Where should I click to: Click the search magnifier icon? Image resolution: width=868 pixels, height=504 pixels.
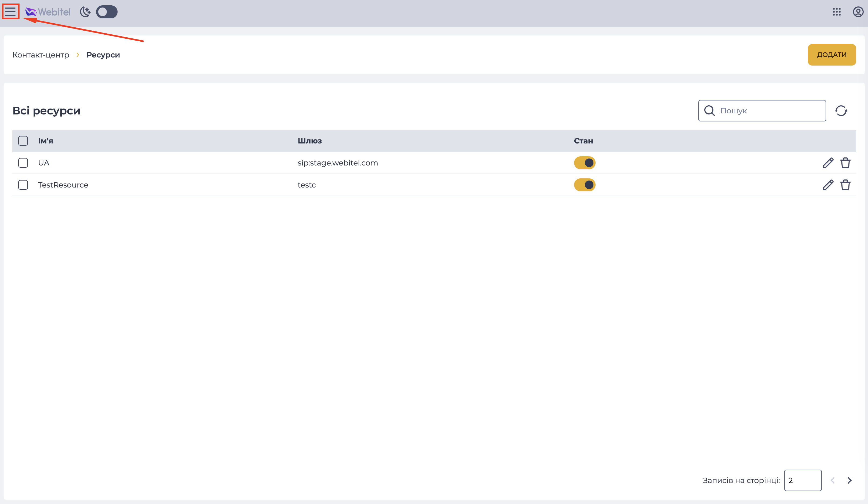click(710, 111)
